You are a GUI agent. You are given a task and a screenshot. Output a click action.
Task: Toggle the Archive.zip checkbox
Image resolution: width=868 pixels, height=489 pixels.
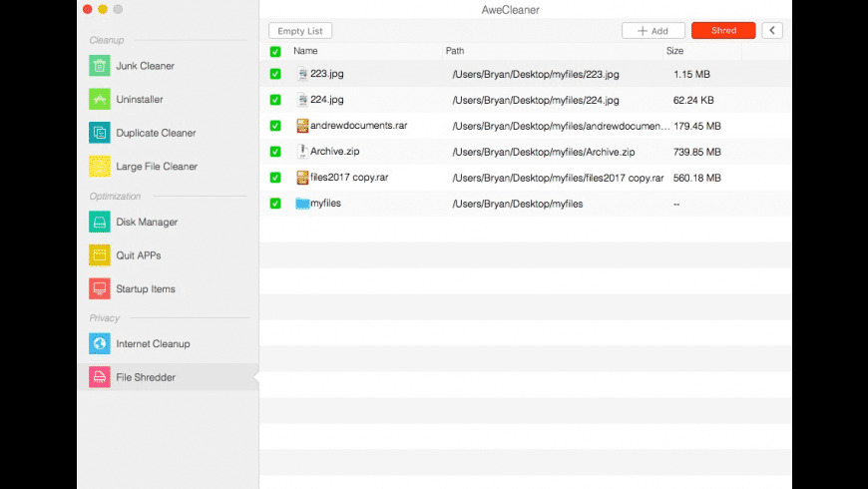[275, 151]
